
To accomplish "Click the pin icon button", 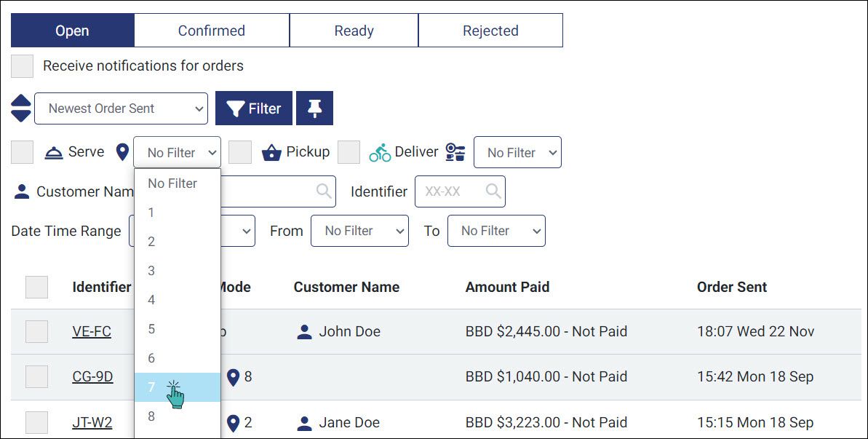I will point(314,108).
